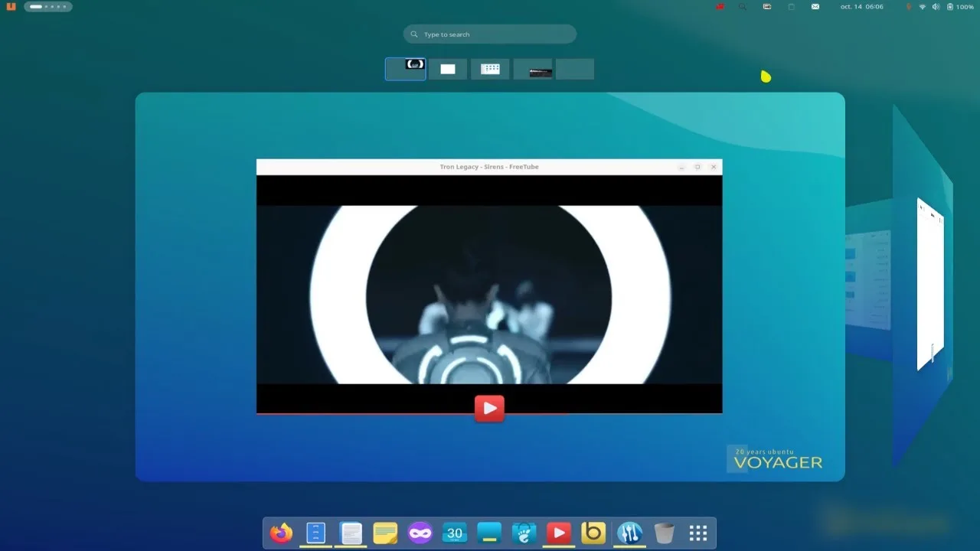Click the Type to search field
Screen dimensions: 980x551
490,34
